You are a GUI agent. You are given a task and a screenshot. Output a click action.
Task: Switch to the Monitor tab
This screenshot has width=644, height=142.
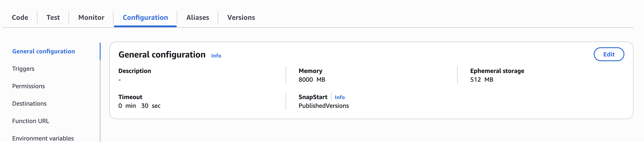[x=91, y=17]
